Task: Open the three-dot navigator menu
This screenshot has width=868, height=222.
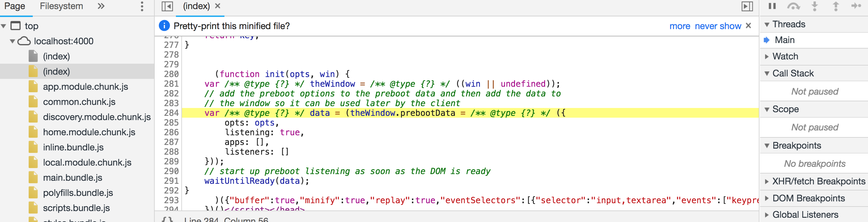Action: [x=142, y=6]
